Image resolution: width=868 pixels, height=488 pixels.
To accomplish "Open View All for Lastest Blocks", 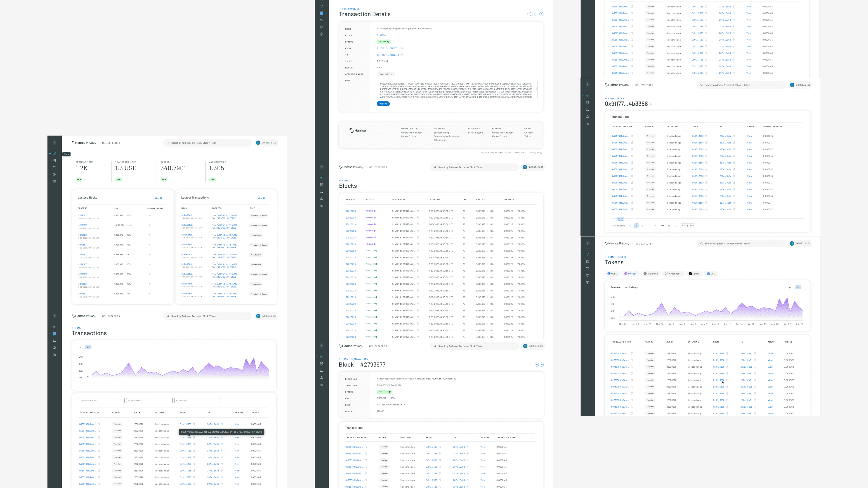I will 160,198.
